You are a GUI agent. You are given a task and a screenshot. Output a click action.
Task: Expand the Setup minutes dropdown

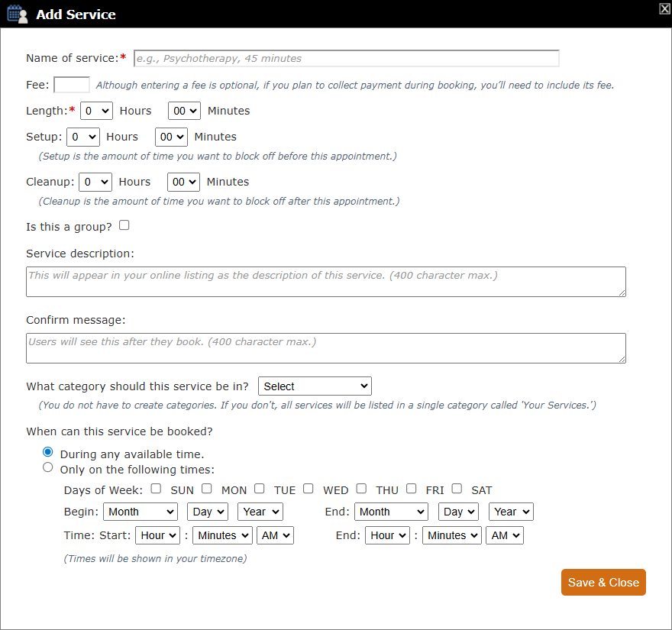171,137
